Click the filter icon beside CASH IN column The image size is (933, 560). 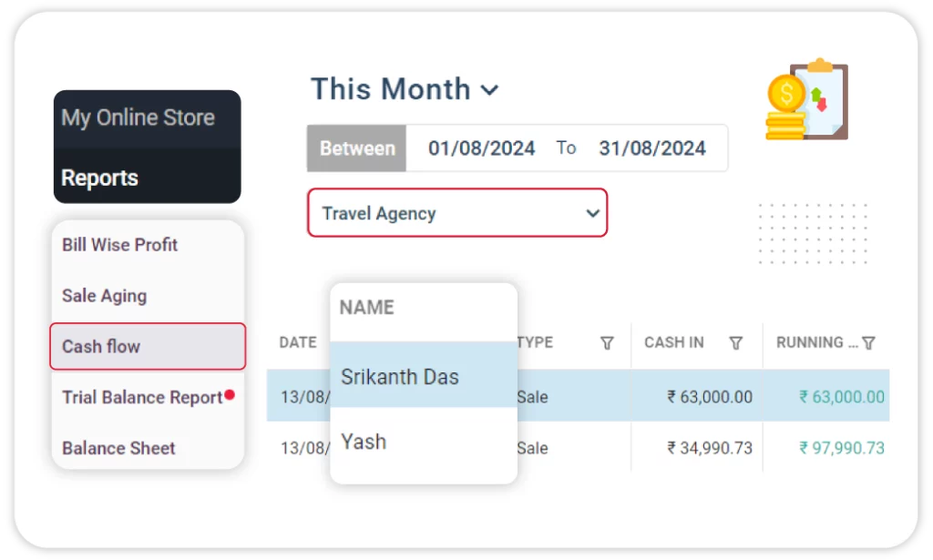[735, 343]
